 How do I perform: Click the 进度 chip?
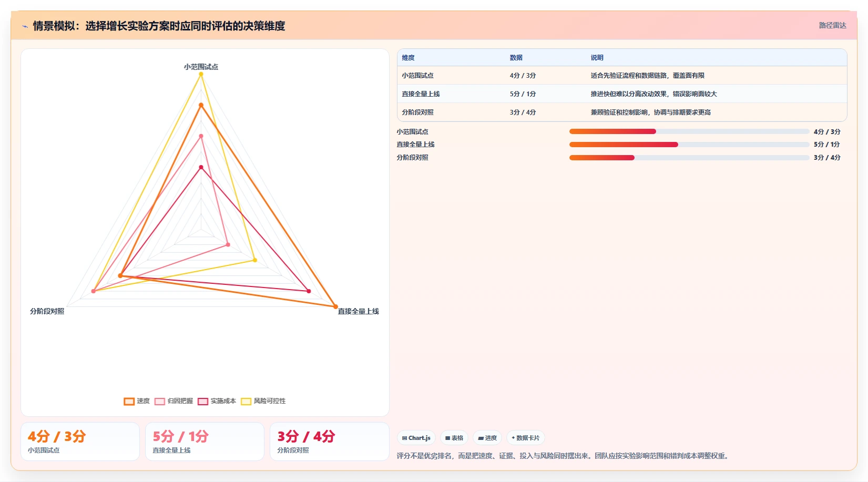click(487, 438)
